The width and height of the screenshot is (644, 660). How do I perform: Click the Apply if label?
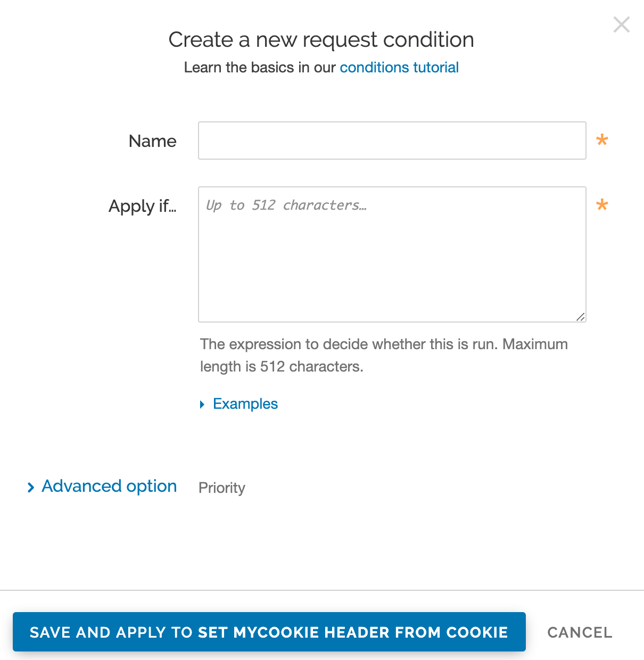click(142, 206)
